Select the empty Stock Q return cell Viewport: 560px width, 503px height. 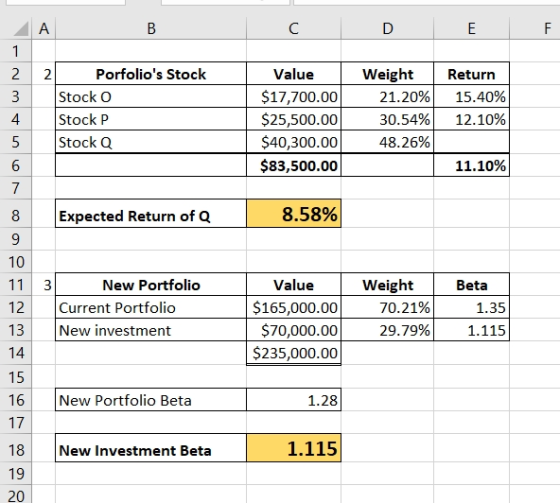point(471,142)
